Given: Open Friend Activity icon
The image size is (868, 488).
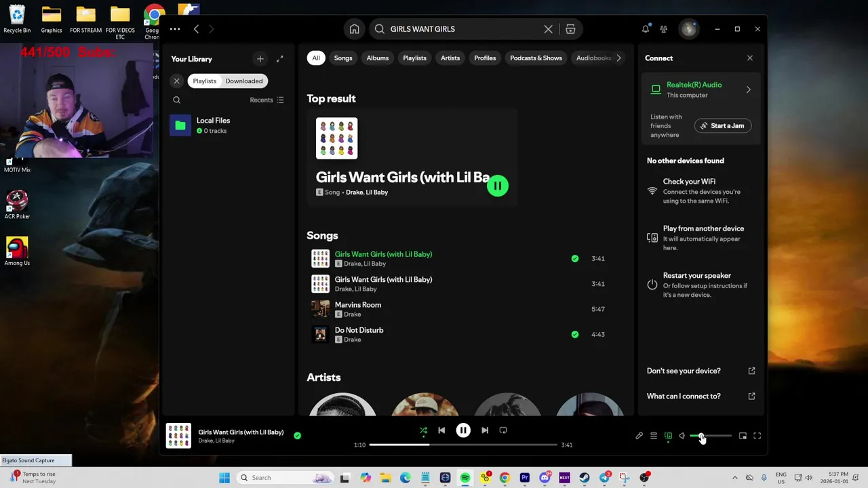Looking at the screenshot, I should tap(664, 29).
